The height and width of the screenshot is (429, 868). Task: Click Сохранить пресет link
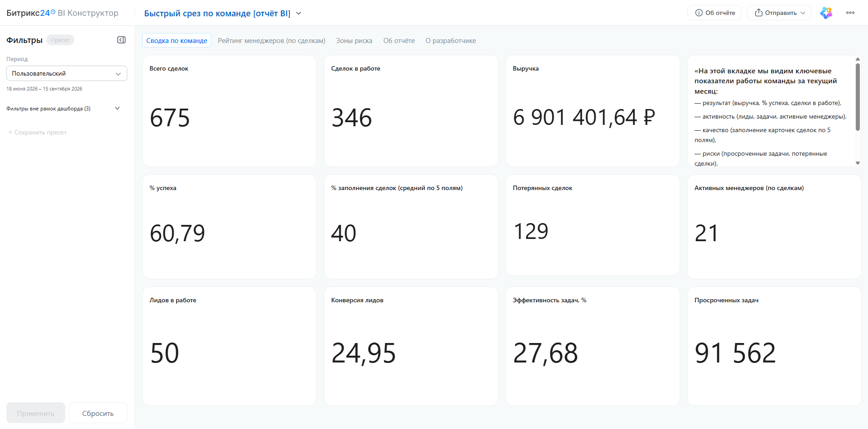click(x=37, y=132)
